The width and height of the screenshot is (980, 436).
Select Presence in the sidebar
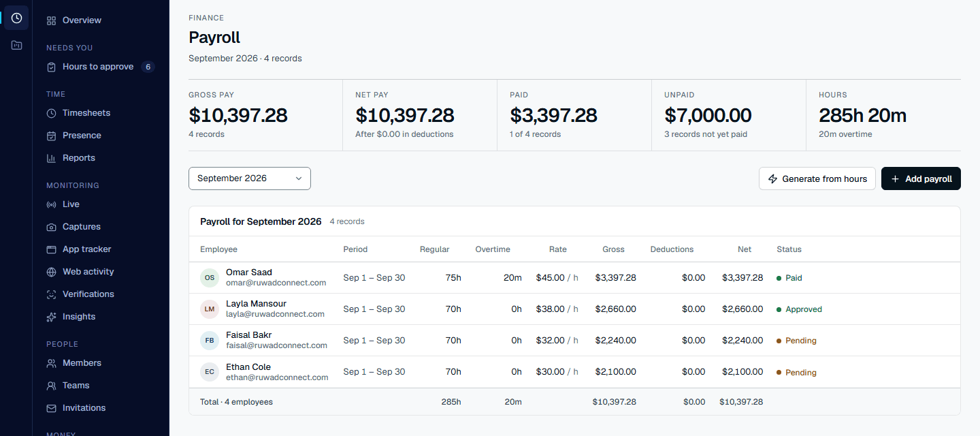tap(101, 136)
